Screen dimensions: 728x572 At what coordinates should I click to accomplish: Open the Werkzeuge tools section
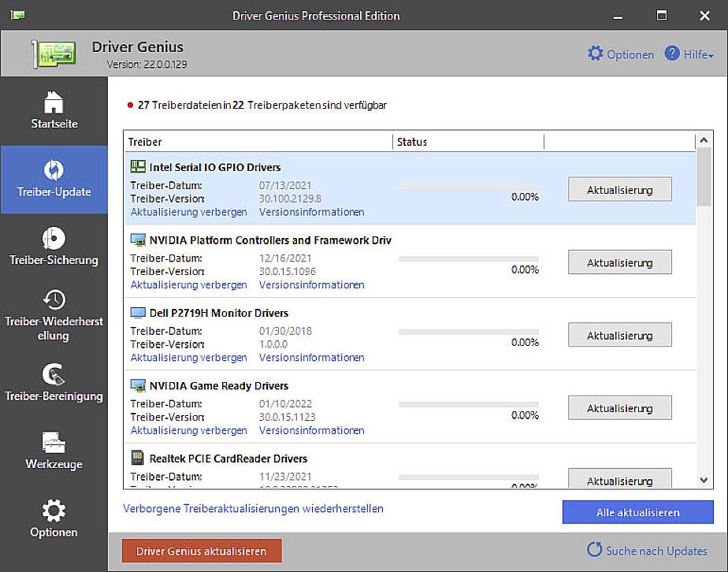click(x=54, y=451)
